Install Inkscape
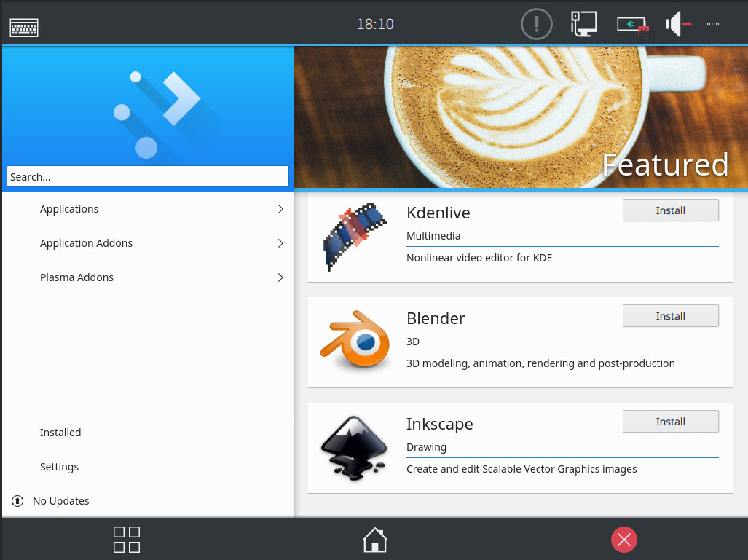This screenshot has width=748, height=560. [670, 422]
